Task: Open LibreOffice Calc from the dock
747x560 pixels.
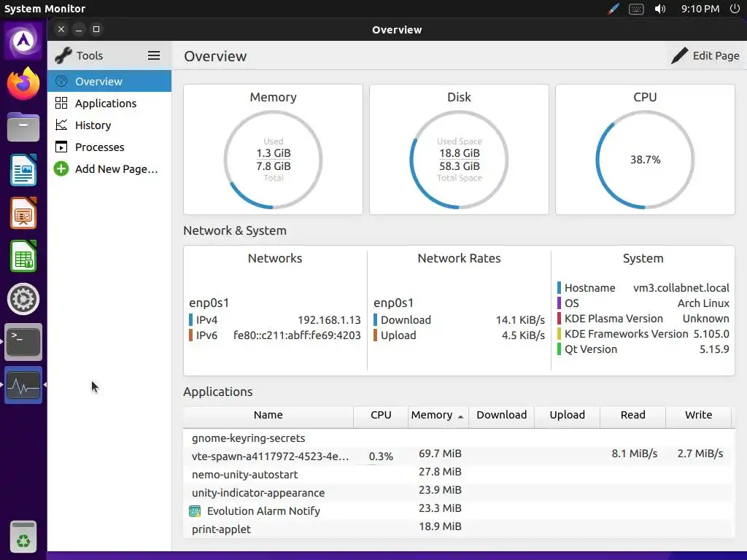Action: coord(23,256)
